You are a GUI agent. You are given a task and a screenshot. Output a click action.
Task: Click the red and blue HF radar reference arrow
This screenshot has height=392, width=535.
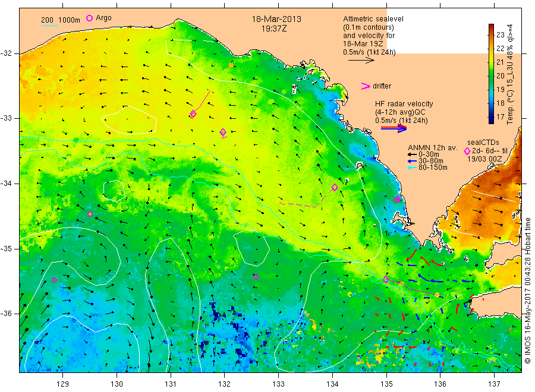[x=394, y=128]
